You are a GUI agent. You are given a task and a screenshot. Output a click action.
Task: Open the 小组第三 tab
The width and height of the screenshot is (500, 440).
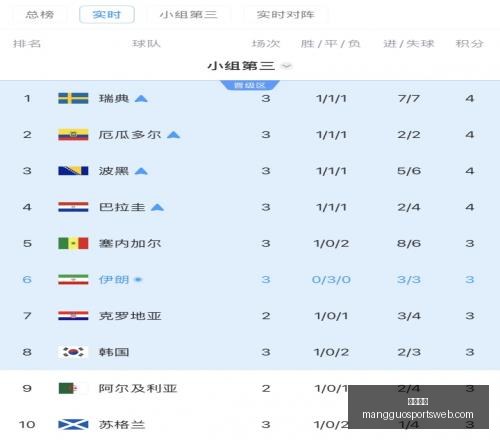click(188, 15)
